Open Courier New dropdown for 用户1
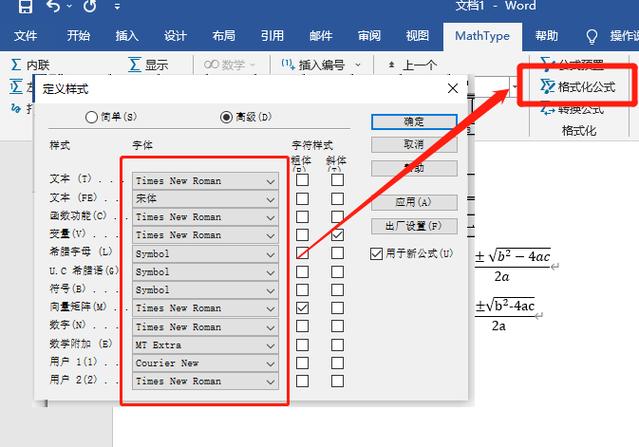Image resolution: width=639 pixels, height=447 pixels. click(x=205, y=363)
